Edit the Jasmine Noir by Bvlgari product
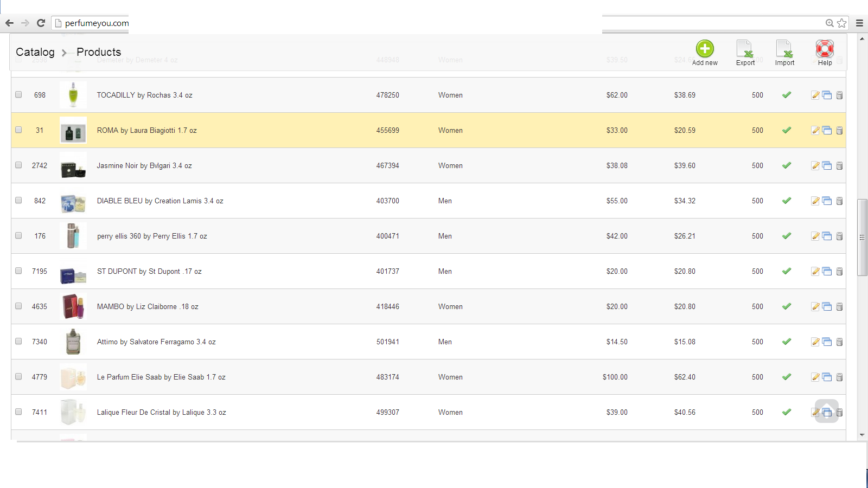The image size is (868, 488). (x=815, y=165)
